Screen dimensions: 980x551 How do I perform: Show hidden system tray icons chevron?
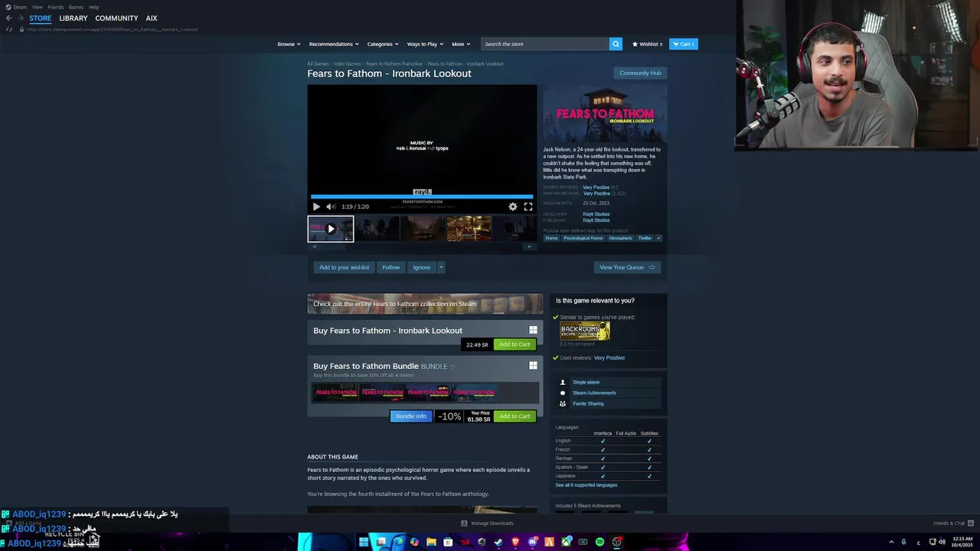click(x=891, y=542)
